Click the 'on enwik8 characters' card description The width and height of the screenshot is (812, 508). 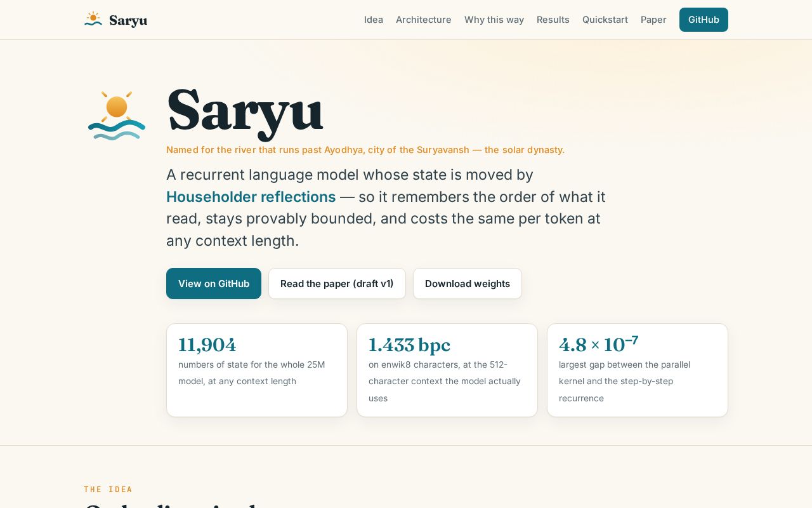(445, 381)
